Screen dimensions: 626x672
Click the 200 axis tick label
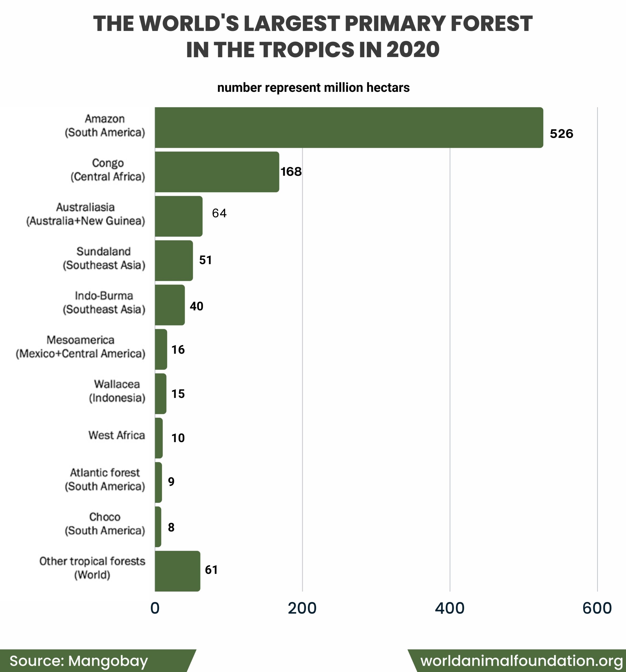click(302, 608)
